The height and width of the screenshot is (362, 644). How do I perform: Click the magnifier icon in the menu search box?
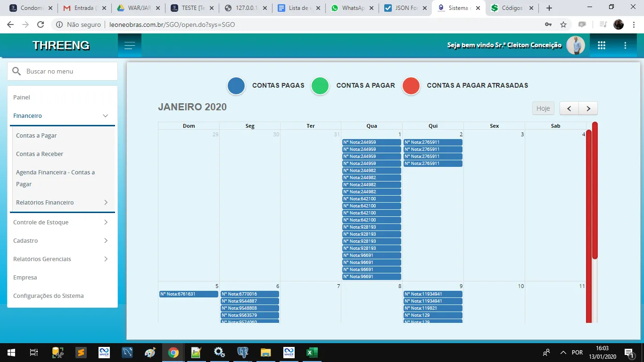coord(17,71)
